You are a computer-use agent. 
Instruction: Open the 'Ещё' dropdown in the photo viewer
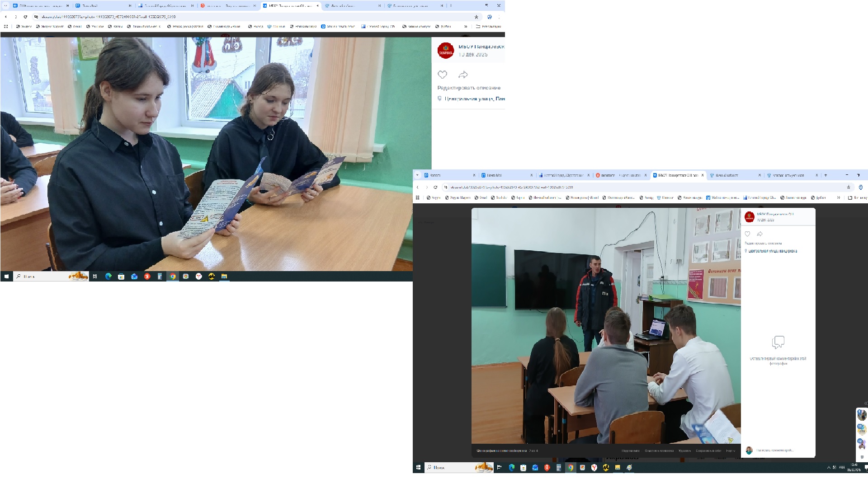(x=733, y=451)
